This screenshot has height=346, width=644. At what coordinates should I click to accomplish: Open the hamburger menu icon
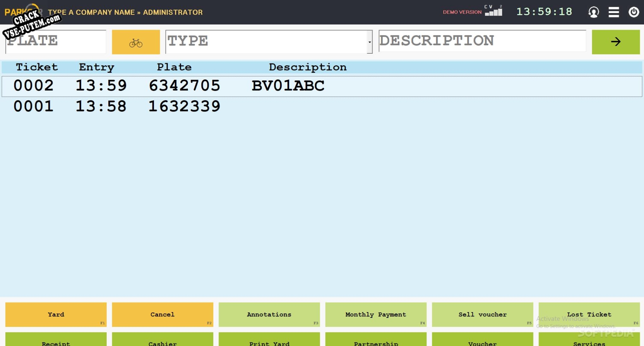(x=614, y=12)
